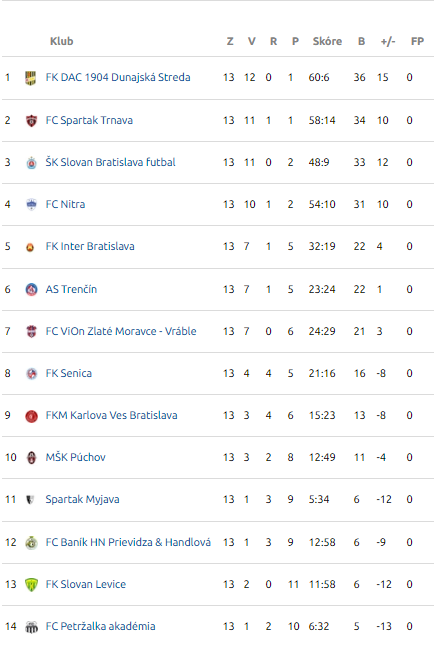
Task: Click the FK Slovan Levice green crest
Action: [x=31, y=585]
